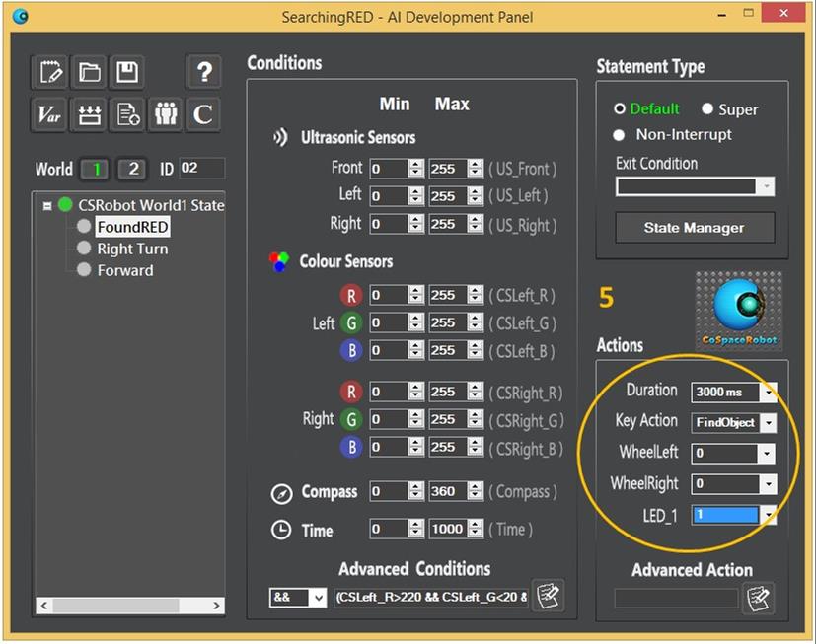
Task: Open a project with the folder icon
Action: click(x=90, y=72)
